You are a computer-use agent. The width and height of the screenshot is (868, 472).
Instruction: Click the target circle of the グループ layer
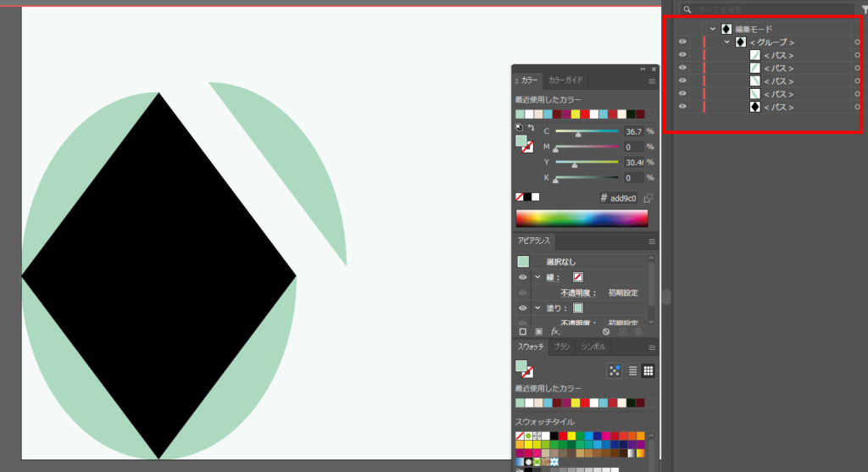click(857, 42)
